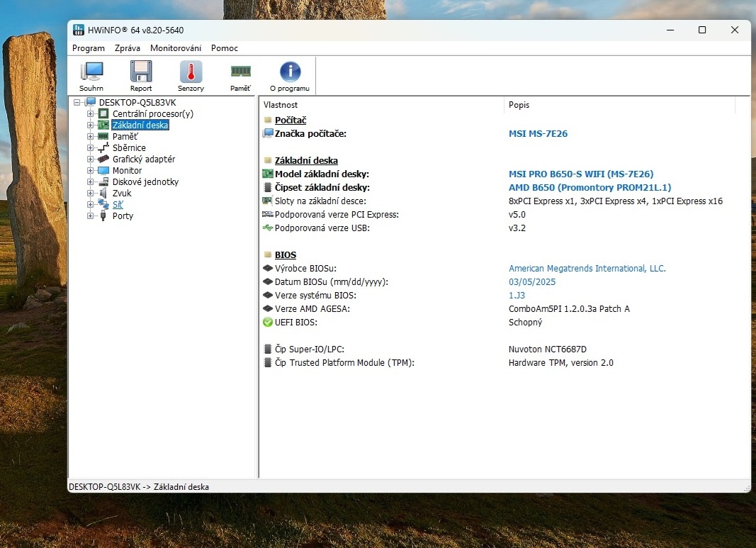Click the Paměť tree RAM icon

click(x=103, y=137)
